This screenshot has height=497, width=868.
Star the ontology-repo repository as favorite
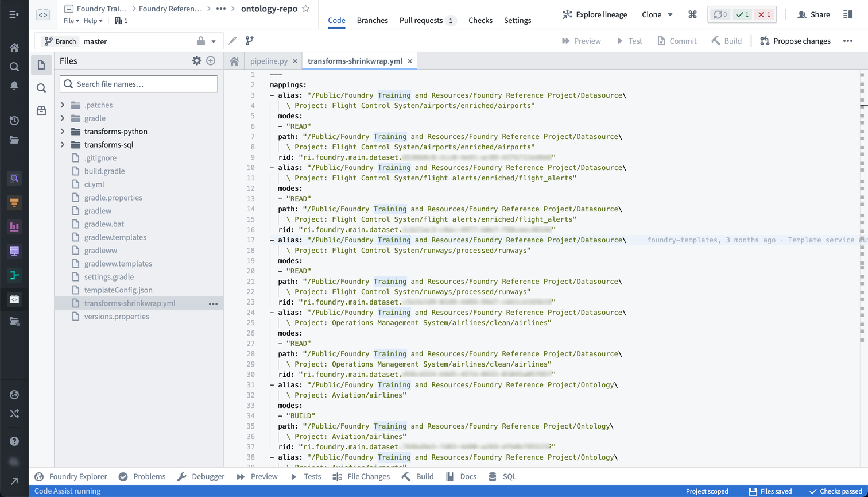click(x=306, y=9)
